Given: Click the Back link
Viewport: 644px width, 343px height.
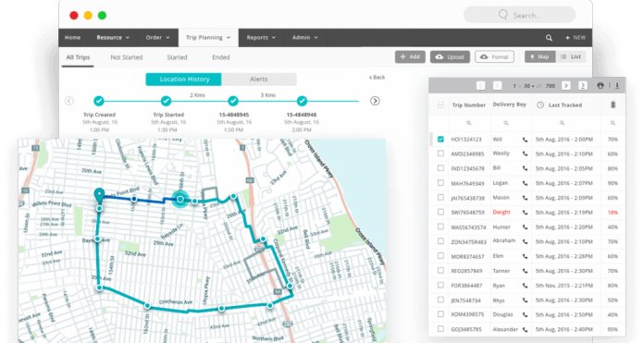Looking at the screenshot, I should click(377, 77).
